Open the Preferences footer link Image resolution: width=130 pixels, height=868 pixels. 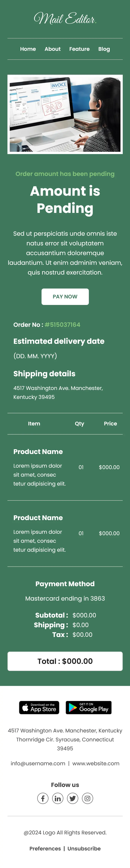pyautogui.click(x=45, y=848)
